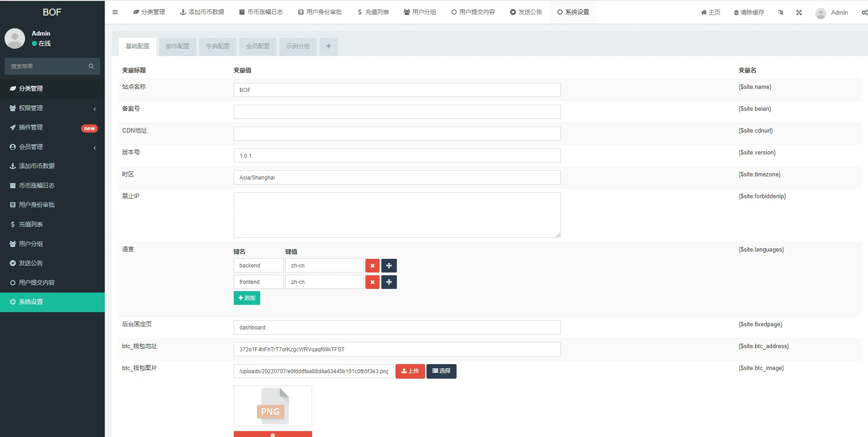Click the hamburger menu toggle icon

pyautogui.click(x=115, y=12)
